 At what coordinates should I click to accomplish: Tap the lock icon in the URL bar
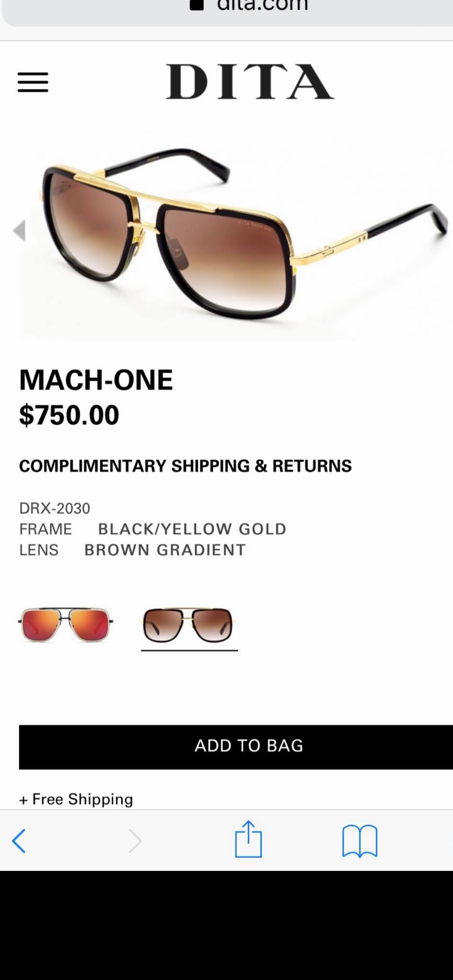pos(197,5)
